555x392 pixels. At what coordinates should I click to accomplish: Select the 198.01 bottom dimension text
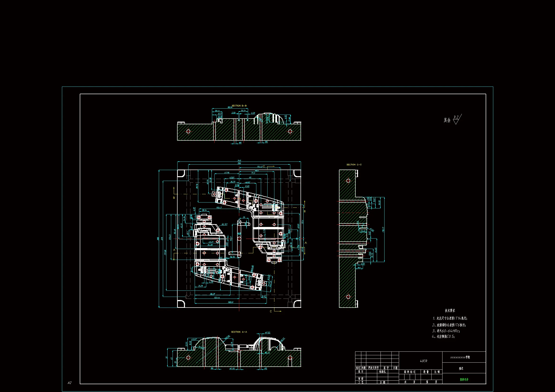click(230, 302)
